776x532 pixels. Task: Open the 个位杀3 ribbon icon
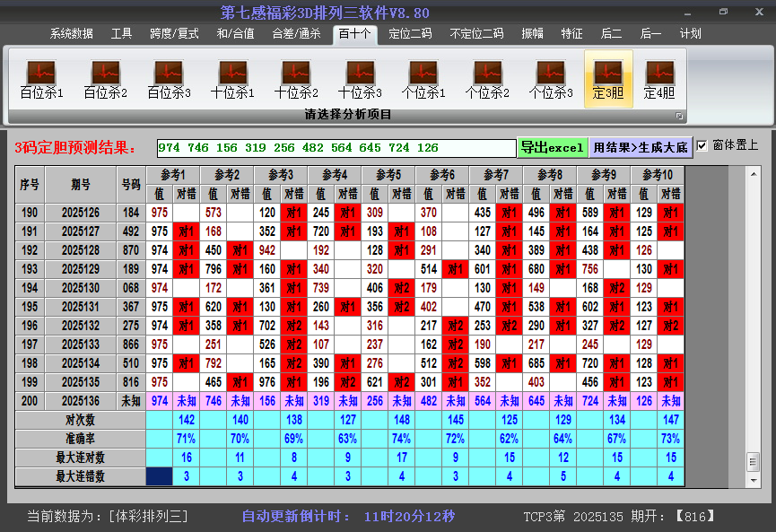[x=551, y=79]
